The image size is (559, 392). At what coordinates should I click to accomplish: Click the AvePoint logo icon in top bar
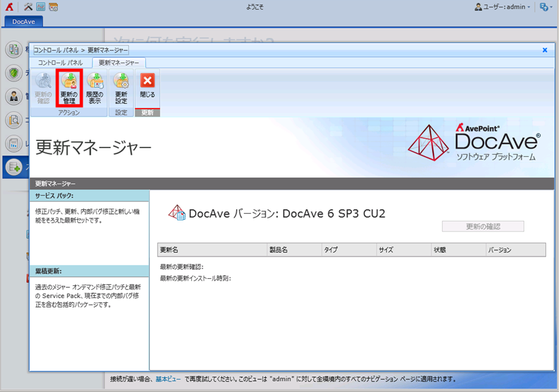point(9,7)
